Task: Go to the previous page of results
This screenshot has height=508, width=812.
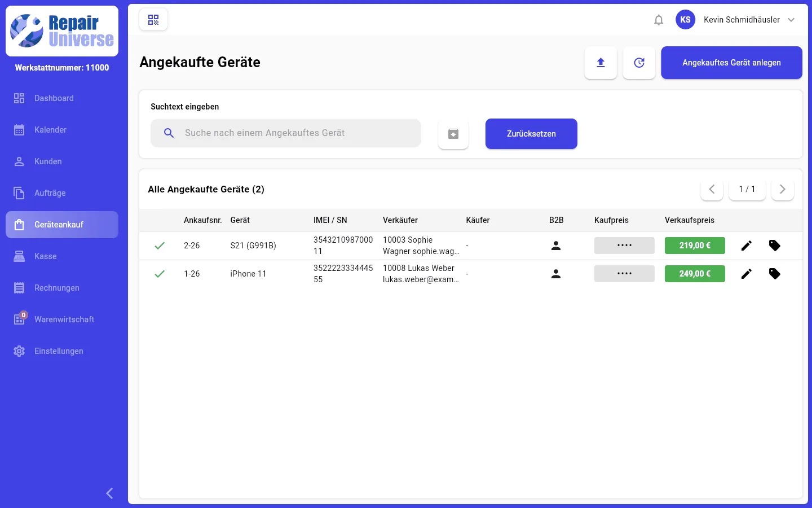Action: (712, 189)
